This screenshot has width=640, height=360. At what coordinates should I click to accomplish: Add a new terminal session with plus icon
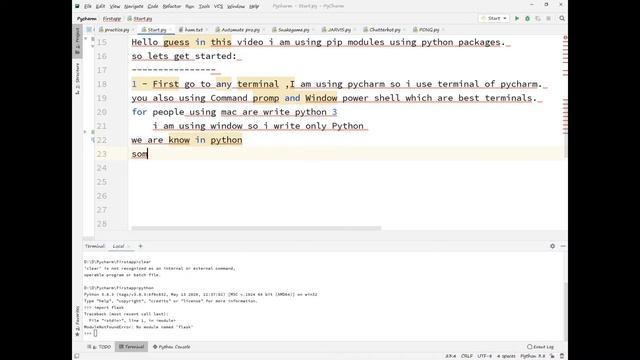140,246
